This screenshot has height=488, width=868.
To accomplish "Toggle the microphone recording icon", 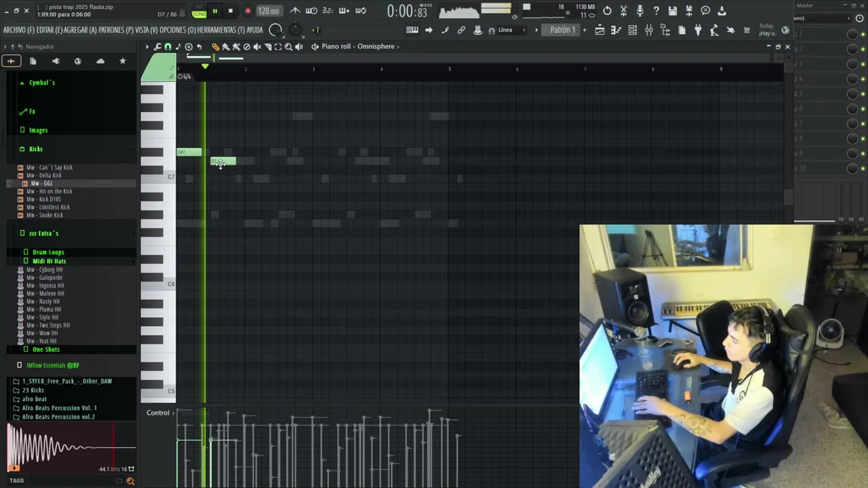I will pyautogui.click(x=640, y=11).
